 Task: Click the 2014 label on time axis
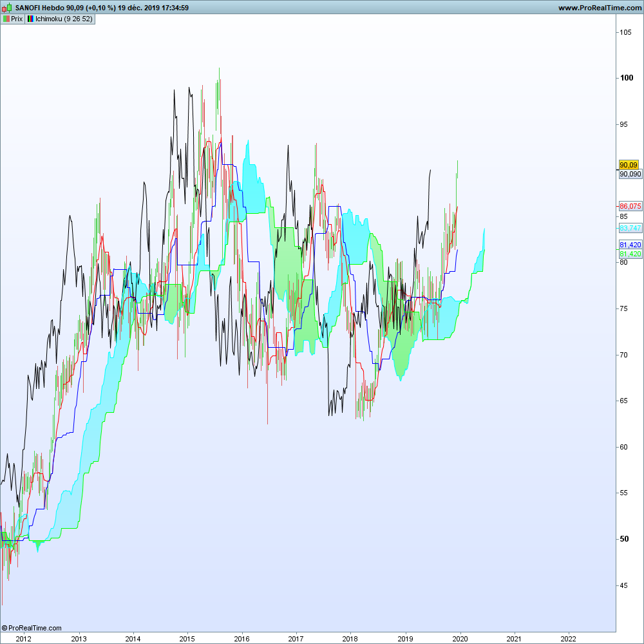point(133,639)
